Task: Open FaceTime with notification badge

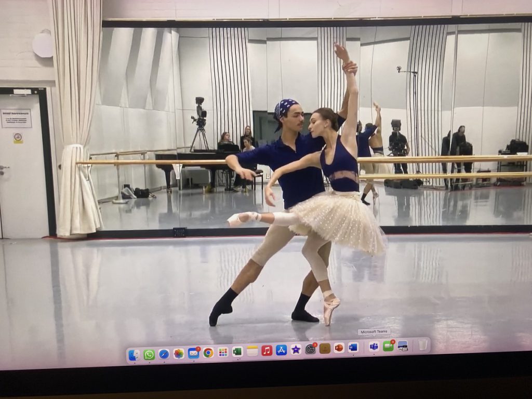Action: point(388,346)
